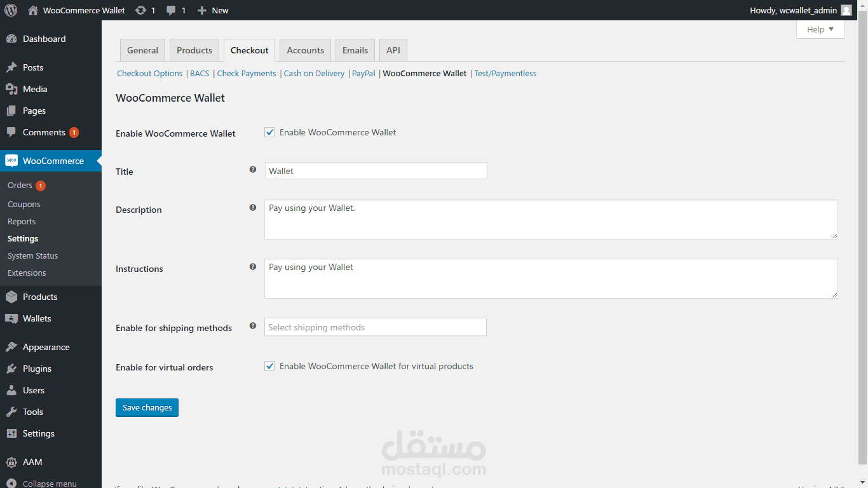Open Orders in WooCommerce submenu
The width and height of the screenshot is (868, 488).
pos(20,186)
